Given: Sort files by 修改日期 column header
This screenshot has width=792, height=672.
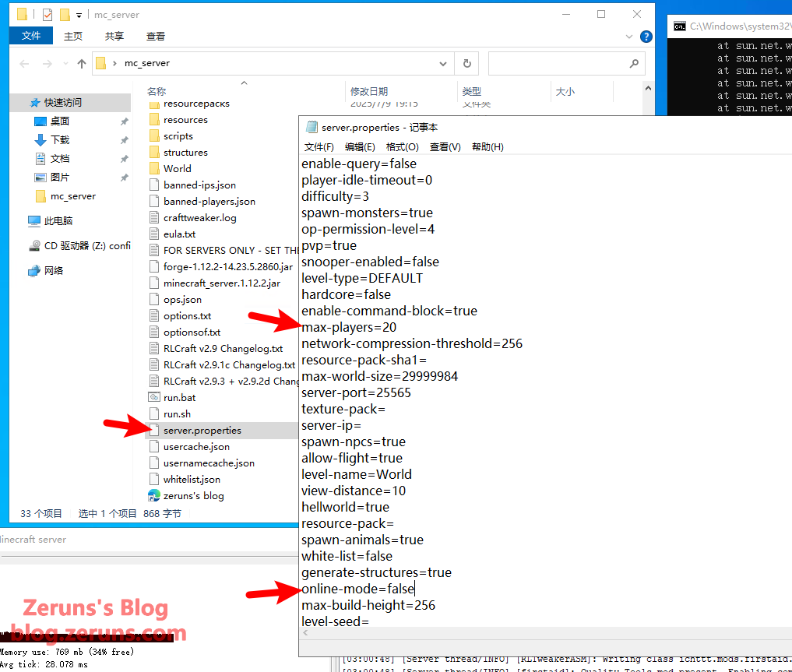Looking at the screenshot, I should (369, 92).
